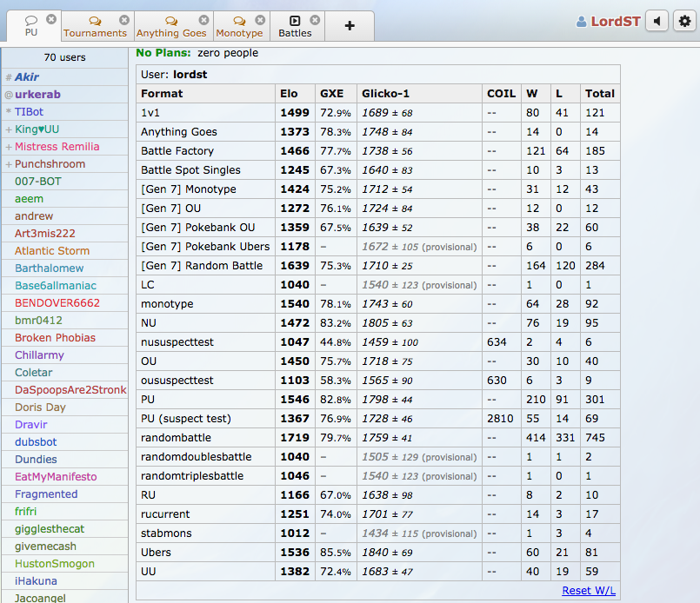Click user Mistress Remilia in the list
The height and width of the screenshot is (603, 700).
point(57,147)
